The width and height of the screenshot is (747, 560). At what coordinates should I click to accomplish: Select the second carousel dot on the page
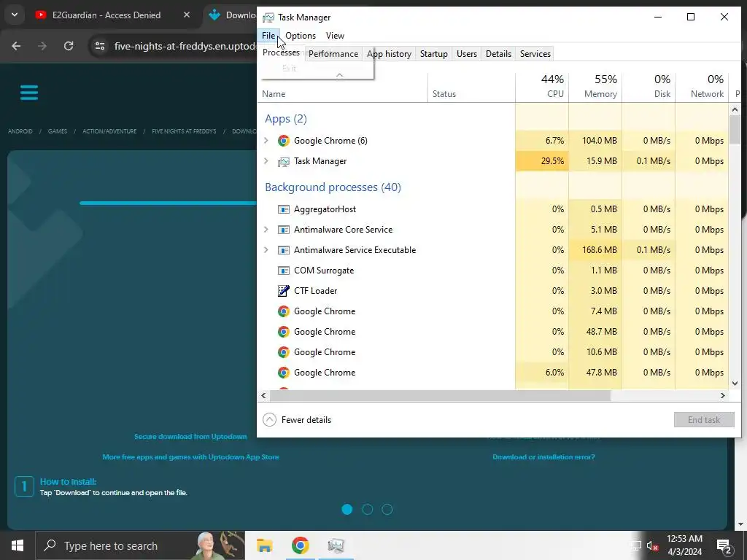point(368,510)
